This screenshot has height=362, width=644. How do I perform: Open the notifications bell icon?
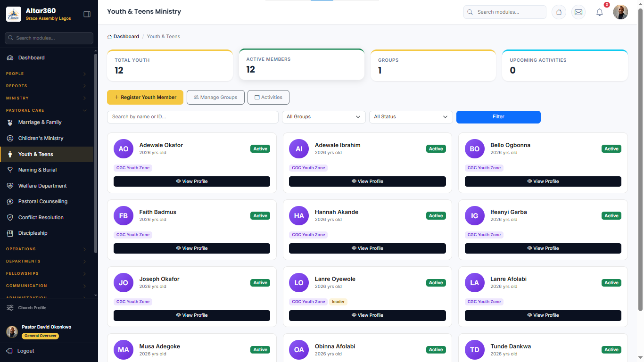600,12
